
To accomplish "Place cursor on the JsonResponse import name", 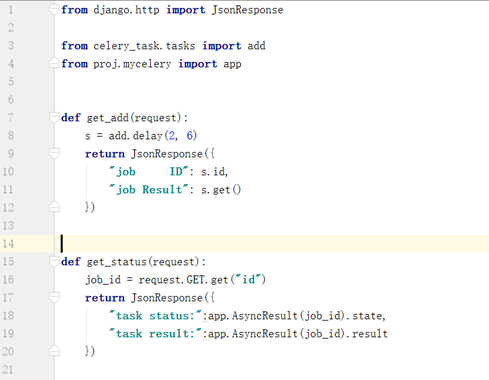I will 248,10.
